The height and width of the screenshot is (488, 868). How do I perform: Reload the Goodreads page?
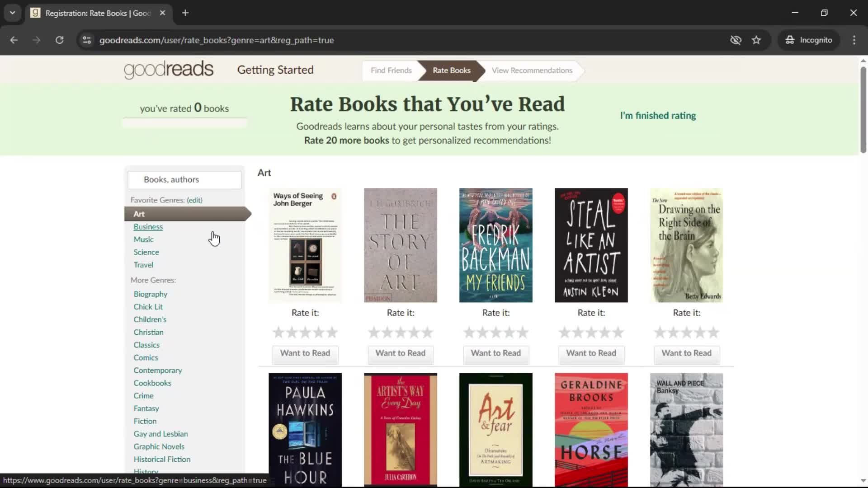click(59, 40)
